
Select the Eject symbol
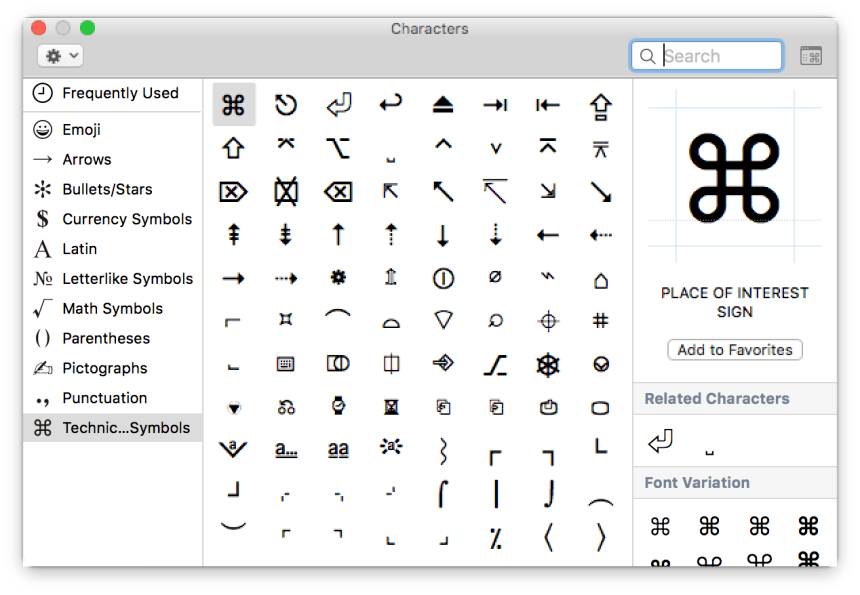443,104
